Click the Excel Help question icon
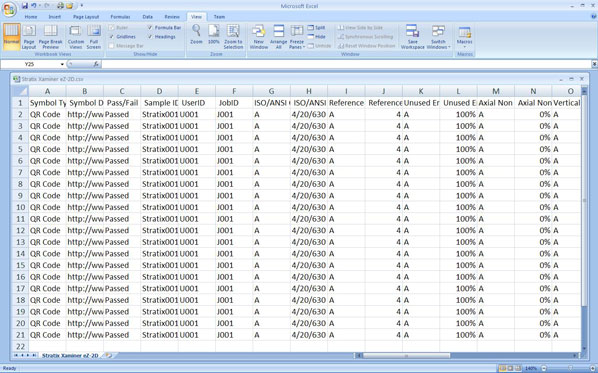 point(593,16)
